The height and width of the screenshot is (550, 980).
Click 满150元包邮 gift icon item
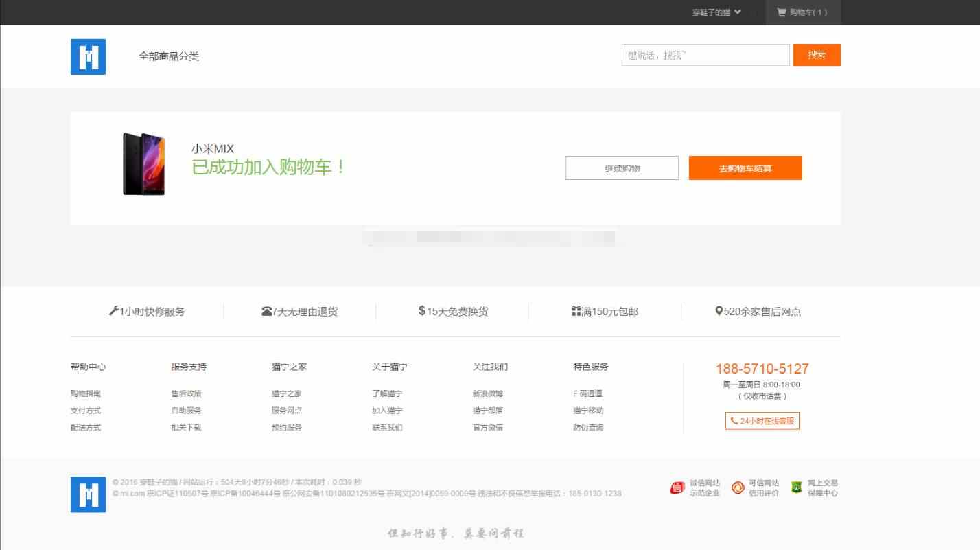(605, 311)
